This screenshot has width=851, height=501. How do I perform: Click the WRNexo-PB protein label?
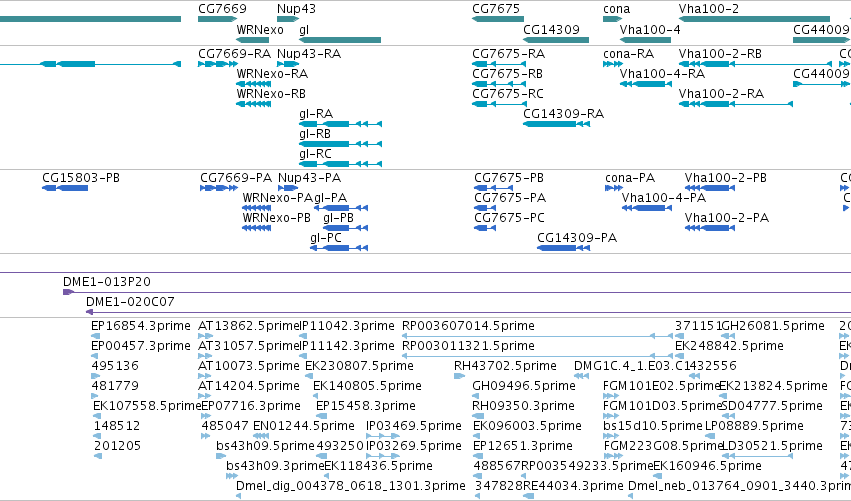(x=277, y=218)
